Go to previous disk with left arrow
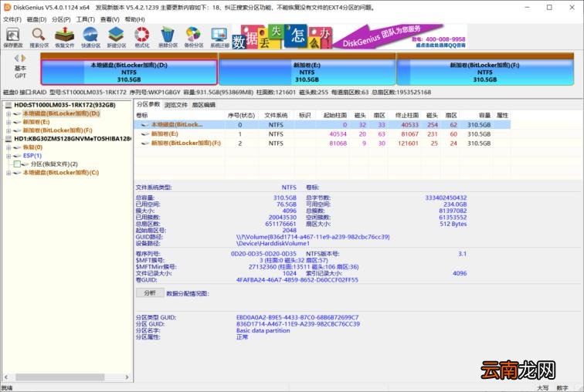Image resolution: width=584 pixels, height=392 pixels. pyautogui.click(x=17, y=58)
